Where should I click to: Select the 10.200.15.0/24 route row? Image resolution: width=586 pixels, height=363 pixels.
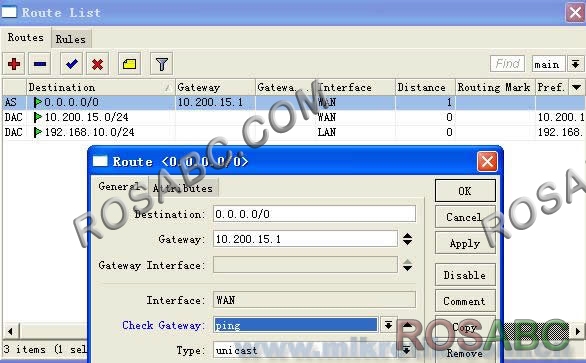[293, 117]
